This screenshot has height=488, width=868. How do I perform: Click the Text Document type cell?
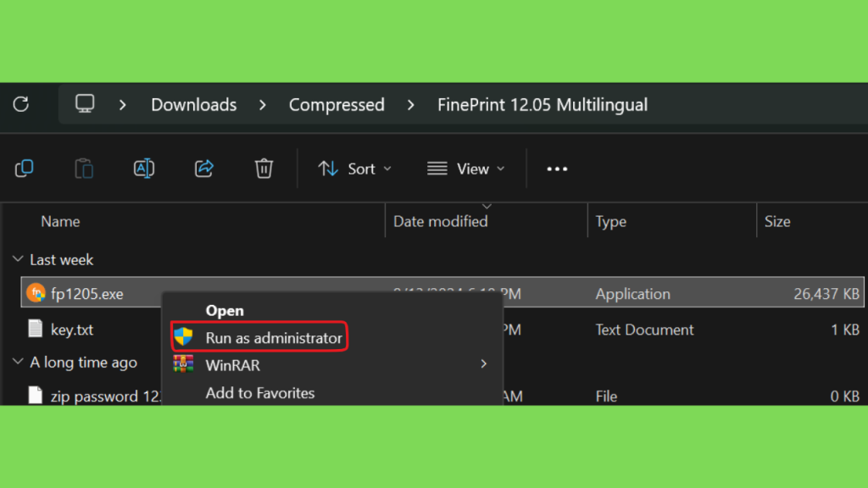pyautogui.click(x=644, y=330)
